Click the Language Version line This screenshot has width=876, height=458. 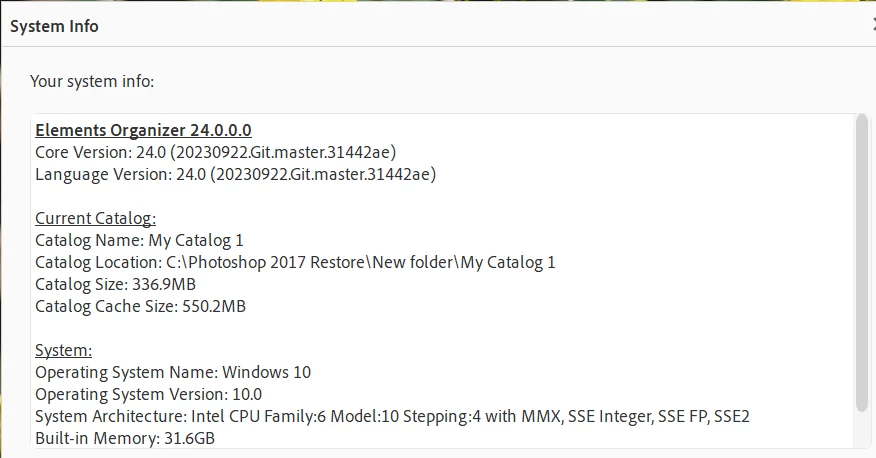click(x=235, y=174)
